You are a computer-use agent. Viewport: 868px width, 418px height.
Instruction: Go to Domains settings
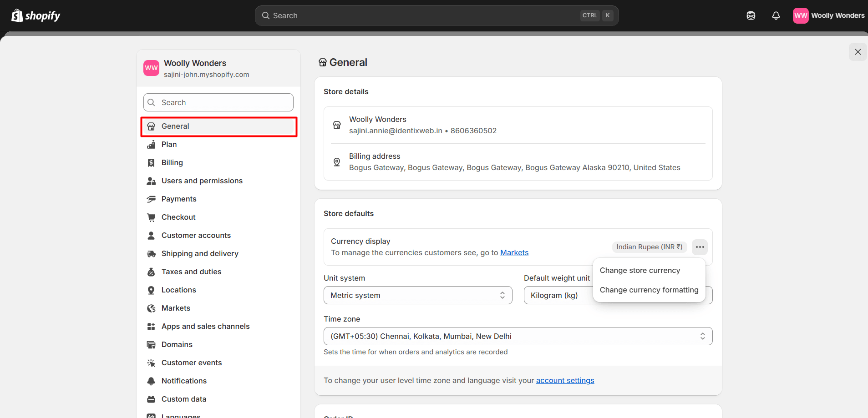[x=219, y=345]
